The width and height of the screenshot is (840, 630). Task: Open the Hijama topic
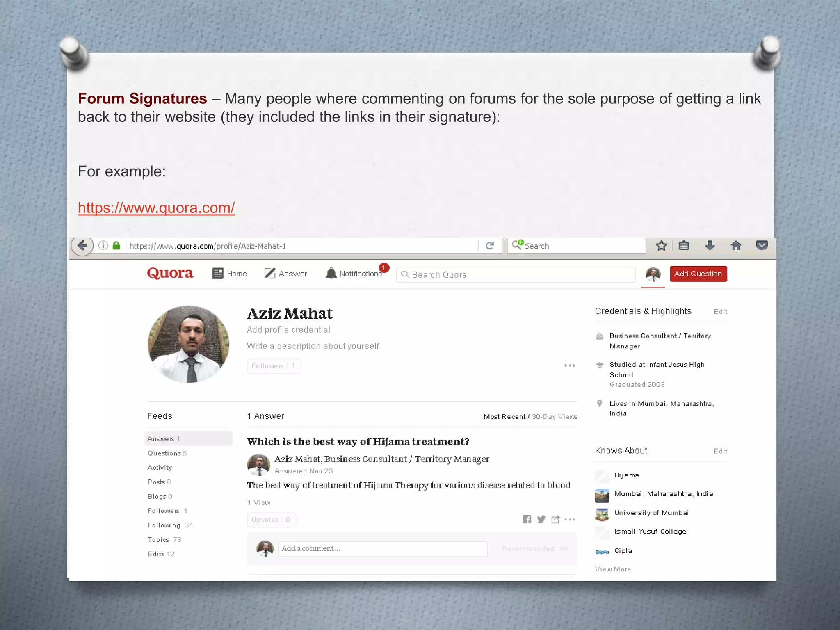click(x=627, y=475)
